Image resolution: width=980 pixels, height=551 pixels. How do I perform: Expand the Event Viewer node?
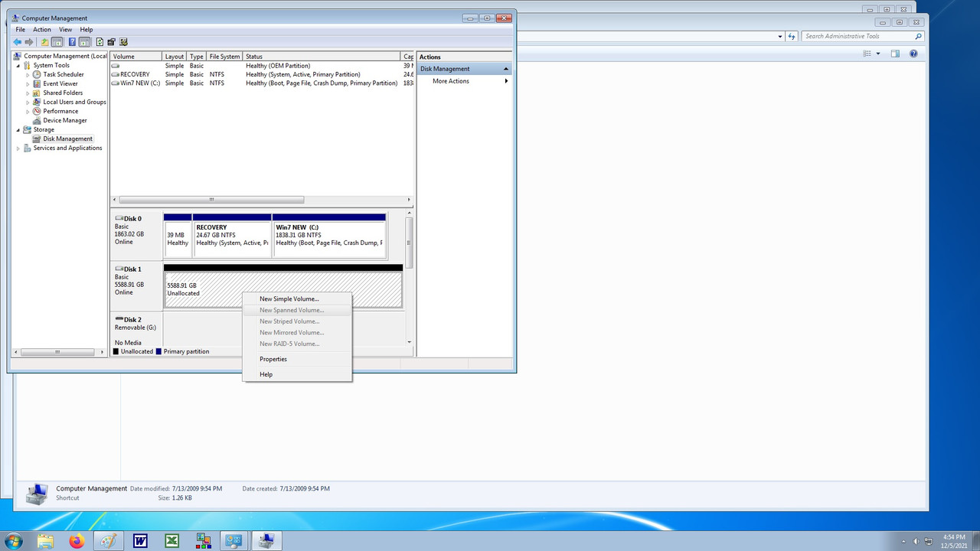click(x=28, y=83)
